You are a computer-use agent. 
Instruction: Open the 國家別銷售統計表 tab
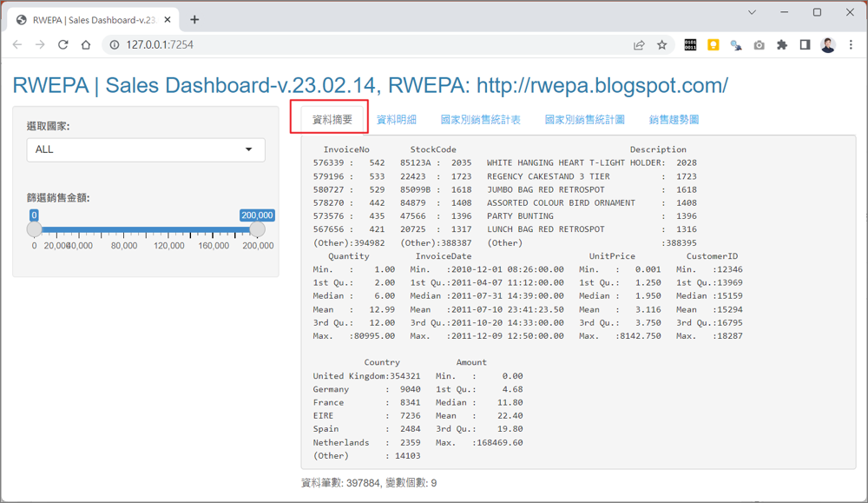pos(480,120)
